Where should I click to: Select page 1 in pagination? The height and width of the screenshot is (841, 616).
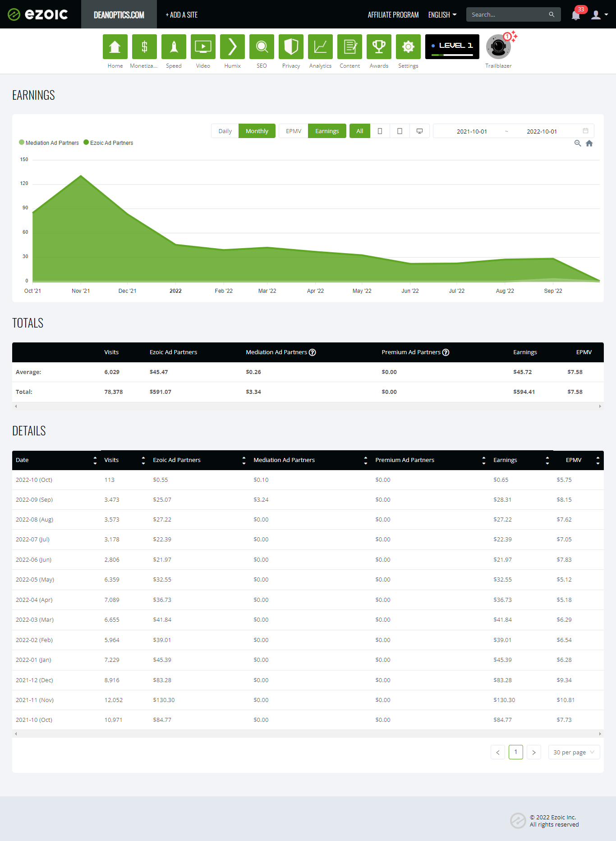pos(516,752)
